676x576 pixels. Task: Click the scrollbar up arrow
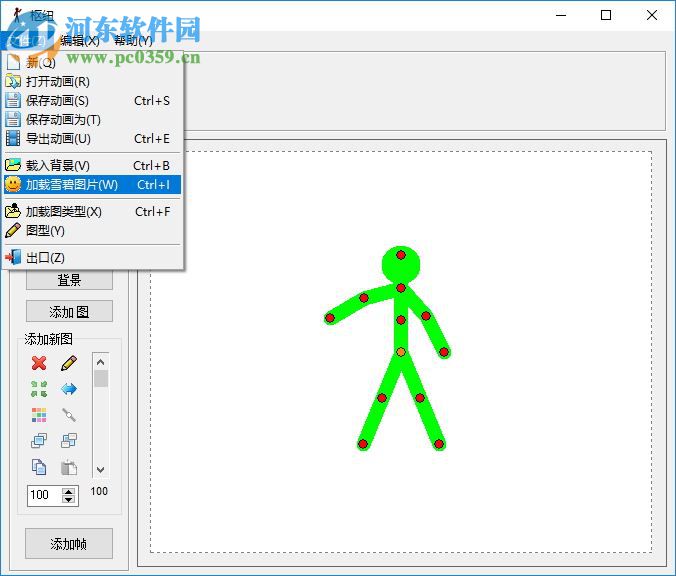coord(101,362)
